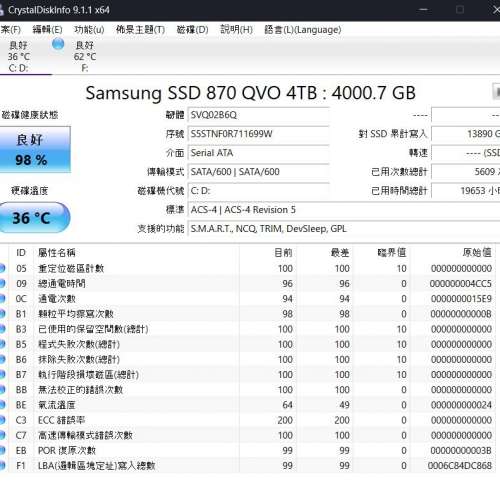This screenshot has width=500, height=500.
Task: Click the status dot for attribute B1
Action: [x=2, y=314]
